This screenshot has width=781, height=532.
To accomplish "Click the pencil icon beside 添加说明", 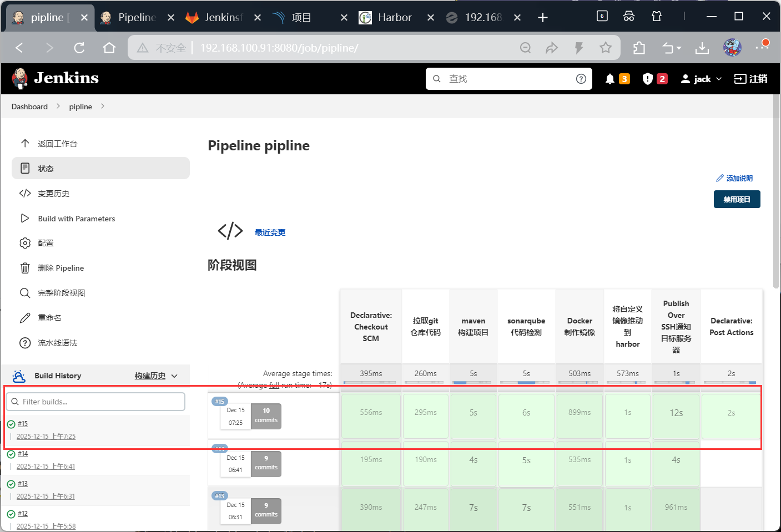I will coord(720,178).
